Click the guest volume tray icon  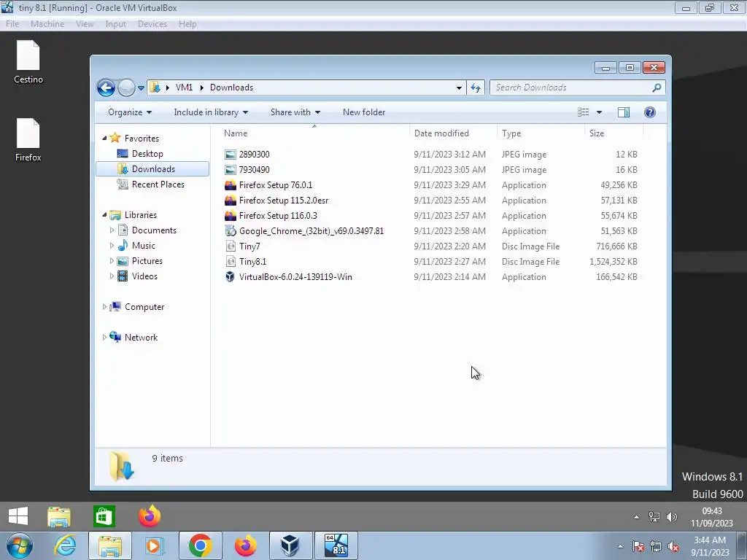tap(672, 517)
